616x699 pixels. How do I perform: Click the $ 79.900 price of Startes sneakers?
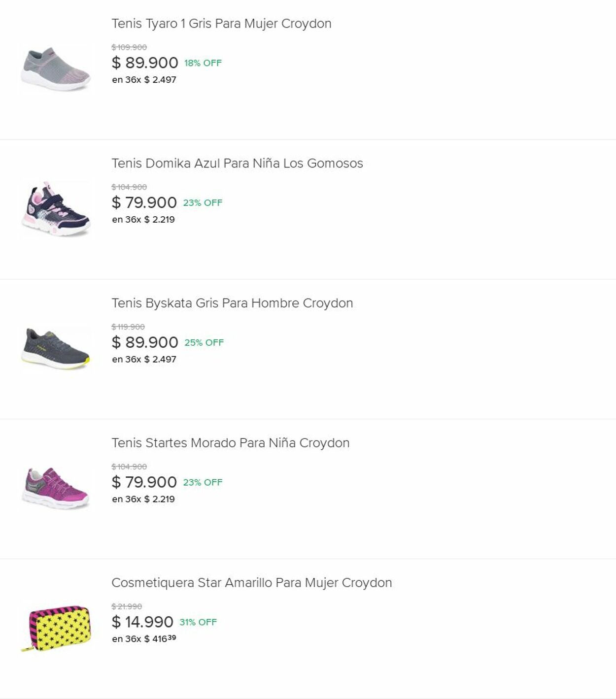(144, 482)
